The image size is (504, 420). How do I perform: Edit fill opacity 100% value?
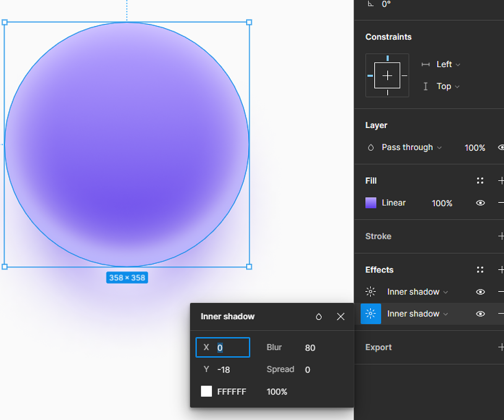click(442, 203)
